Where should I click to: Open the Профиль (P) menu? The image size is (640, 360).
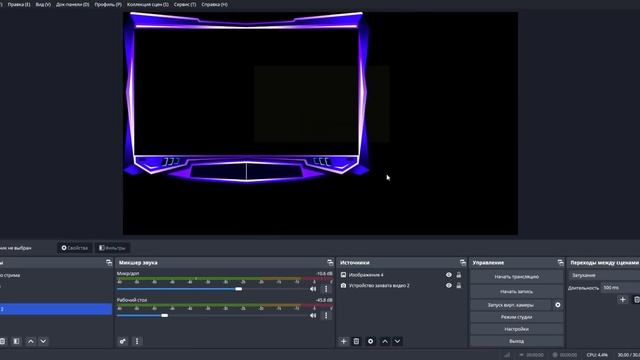tap(108, 4)
